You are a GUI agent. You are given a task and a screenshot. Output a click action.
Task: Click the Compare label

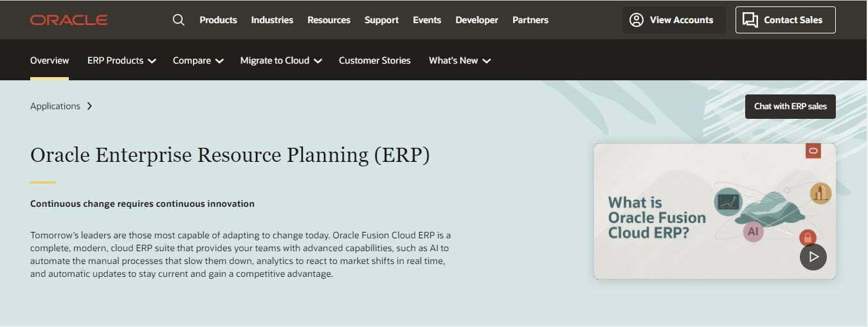(x=192, y=60)
